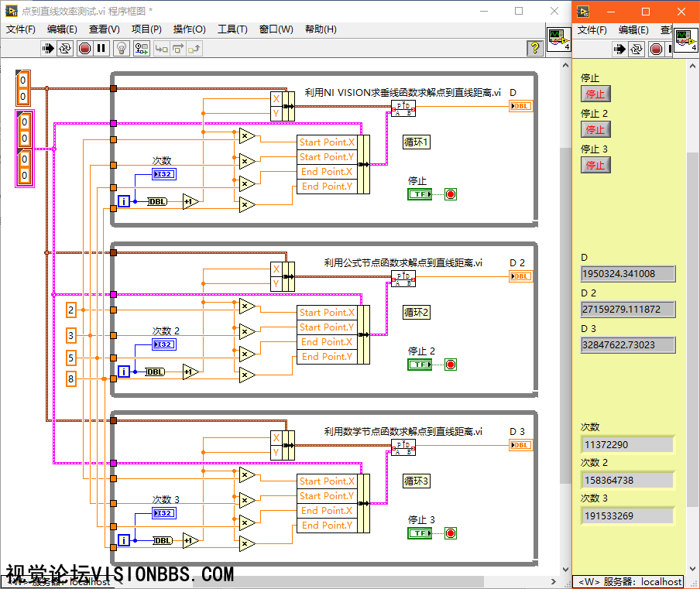Toggle Highlight Execution light bulb
700x589 pixels.
coord(122,48)
